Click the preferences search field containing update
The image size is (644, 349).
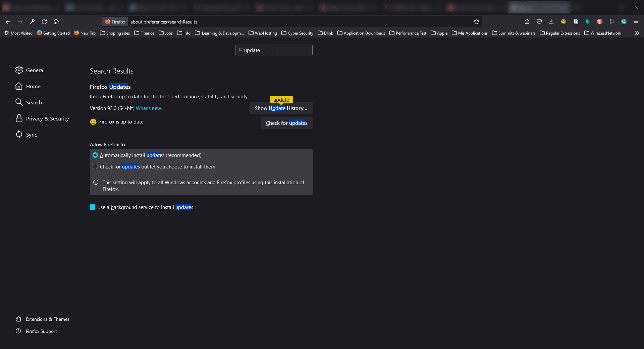point(274,50)
